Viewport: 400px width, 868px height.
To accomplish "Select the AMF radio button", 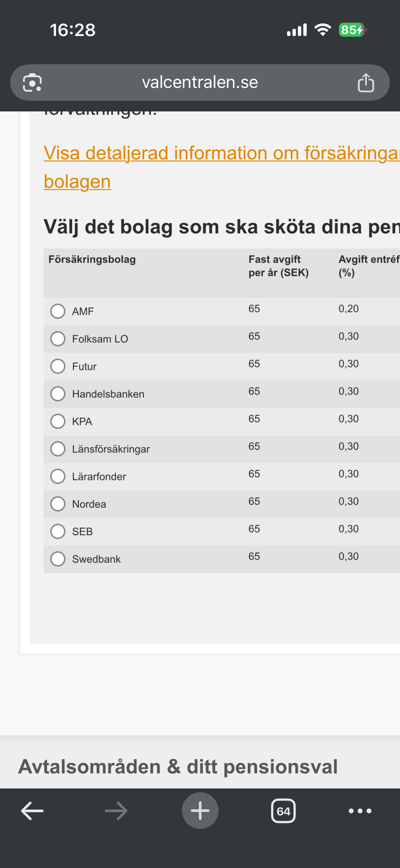I will pyautogui.click(x=58, y=311).
